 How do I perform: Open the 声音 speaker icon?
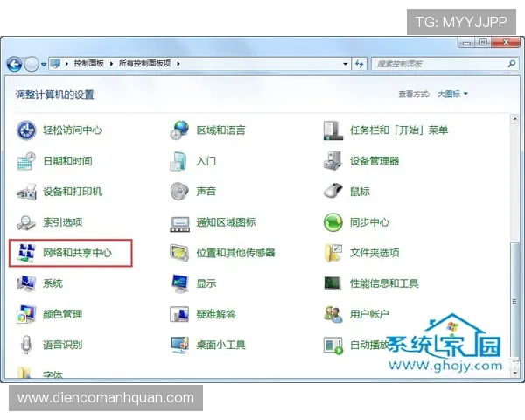[179, 192]
